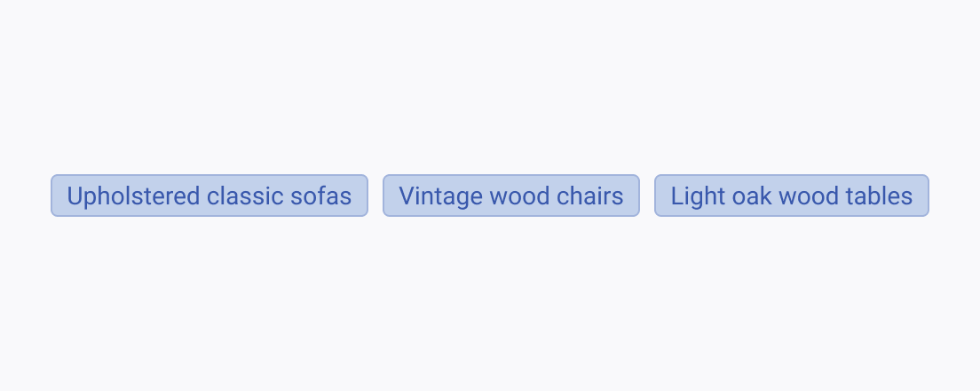Screen dimensions: 980x391
Task: Activate the chip mentioning Light oak
Action: (x=792, y=195)
